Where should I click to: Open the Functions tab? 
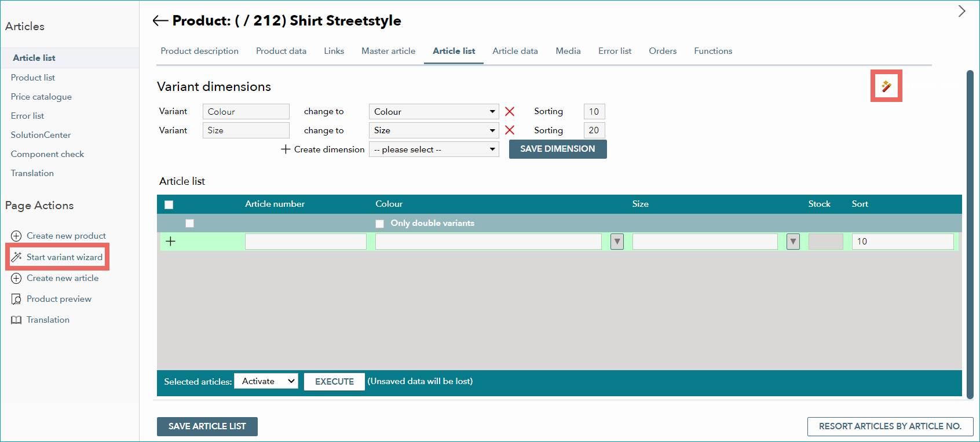tap(713, 51)
